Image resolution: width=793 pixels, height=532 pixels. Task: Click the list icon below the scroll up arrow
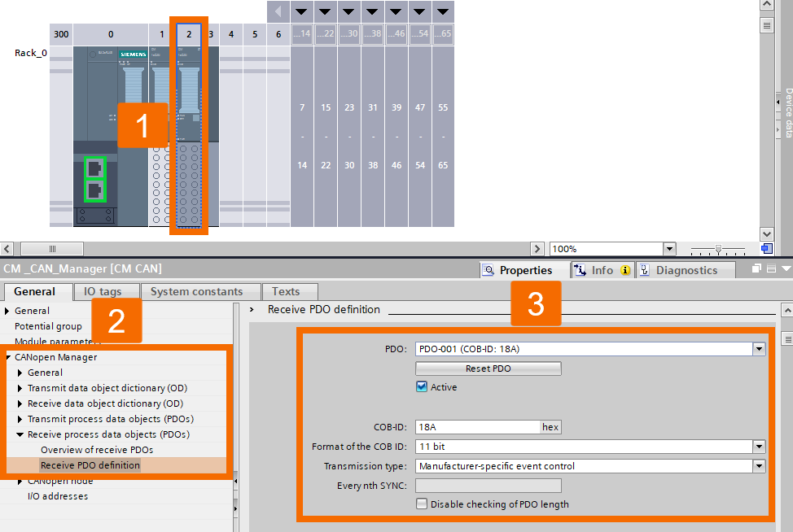pyautogui.click(x=767, y=25)
